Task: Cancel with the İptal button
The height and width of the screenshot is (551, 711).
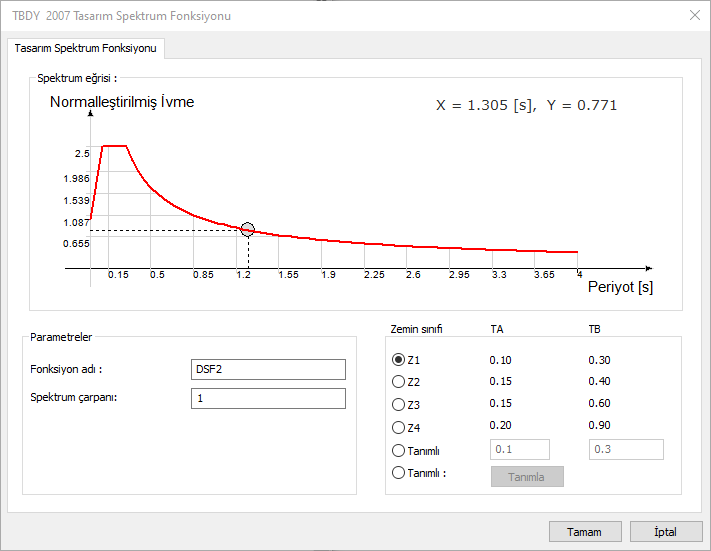Action: 666,531
